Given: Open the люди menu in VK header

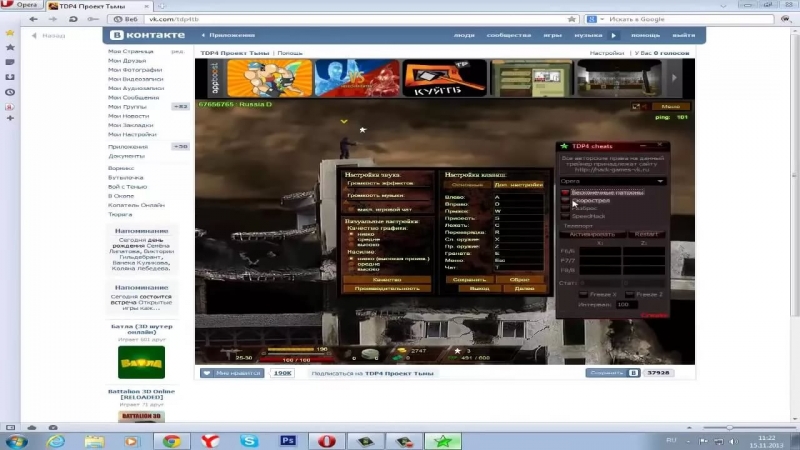Looking at the screenshot, I should pos(464,35).
